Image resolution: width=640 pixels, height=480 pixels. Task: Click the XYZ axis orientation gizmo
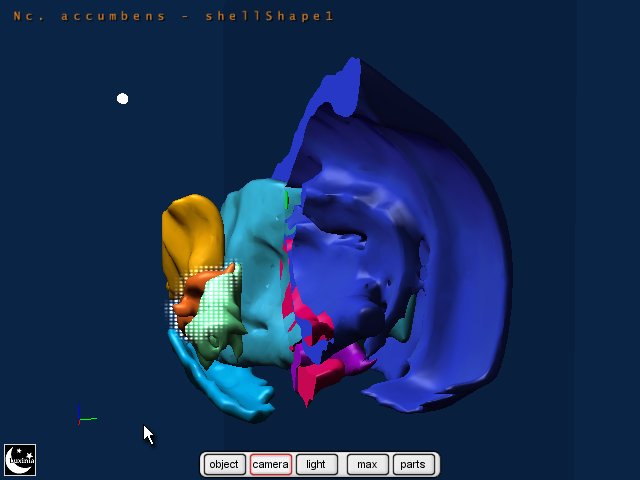tap(82, 418)
